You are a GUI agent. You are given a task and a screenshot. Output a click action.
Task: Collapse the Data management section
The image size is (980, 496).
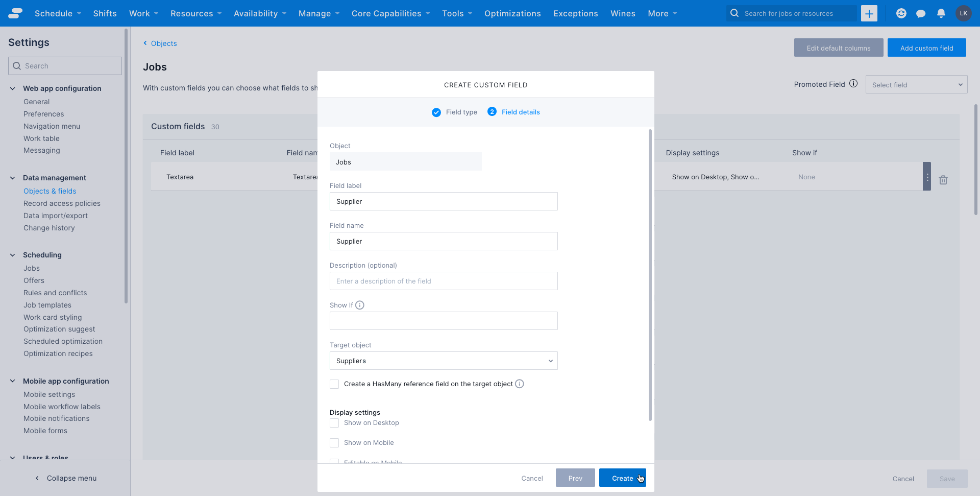tap(12, 178)
